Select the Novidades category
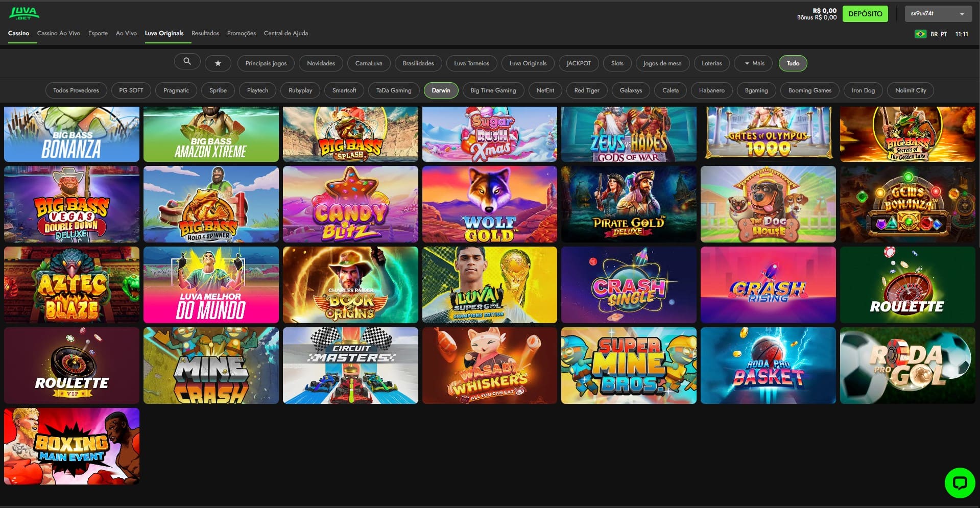The width and height of the screenshot is (980, 508). (x=321, y=63)
